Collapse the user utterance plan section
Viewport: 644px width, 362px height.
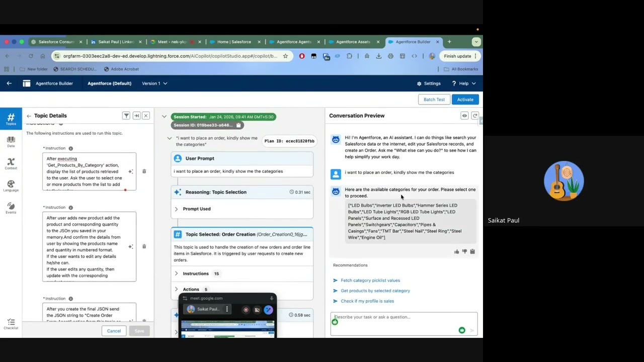click(x=170, y=138)
